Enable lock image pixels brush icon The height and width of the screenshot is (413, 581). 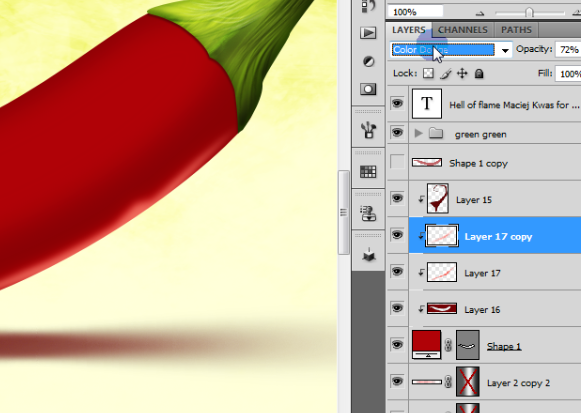coord(446,74)
